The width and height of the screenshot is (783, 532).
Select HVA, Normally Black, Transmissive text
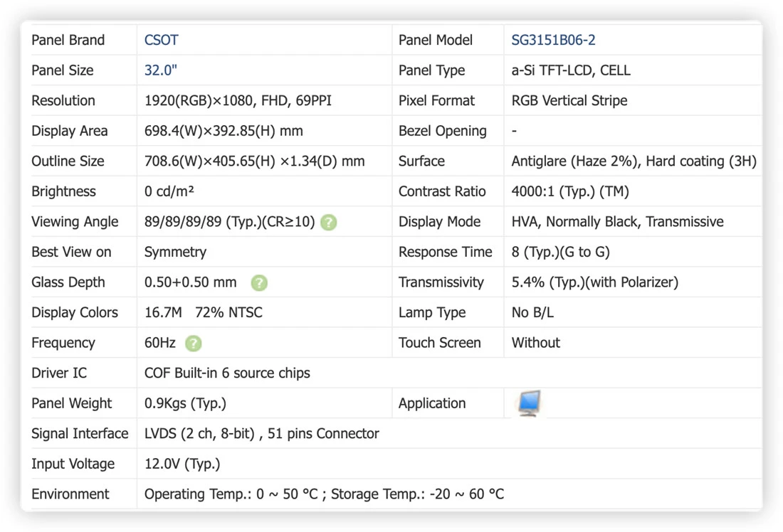[618, 222]
